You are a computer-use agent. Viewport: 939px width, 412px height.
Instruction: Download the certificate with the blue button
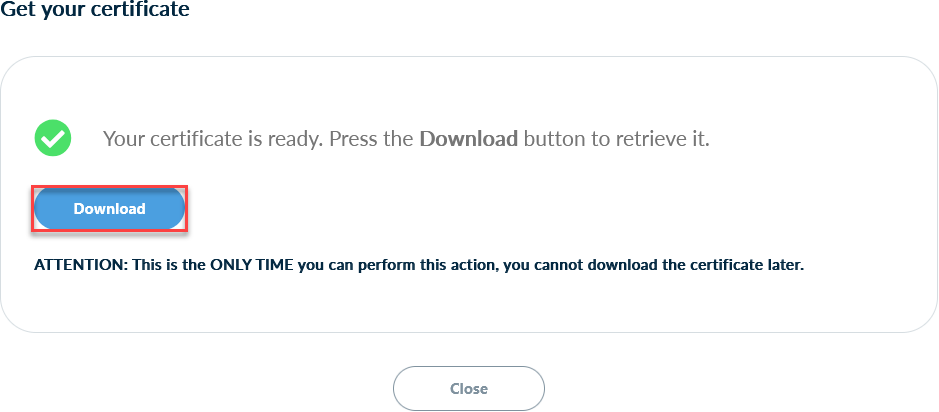point(109,208)
